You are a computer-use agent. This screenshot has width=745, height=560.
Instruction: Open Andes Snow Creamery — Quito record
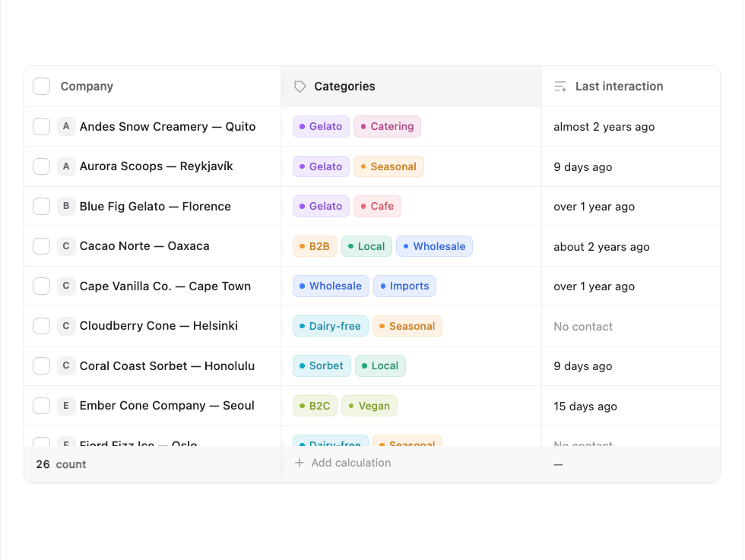coord(168,126)
